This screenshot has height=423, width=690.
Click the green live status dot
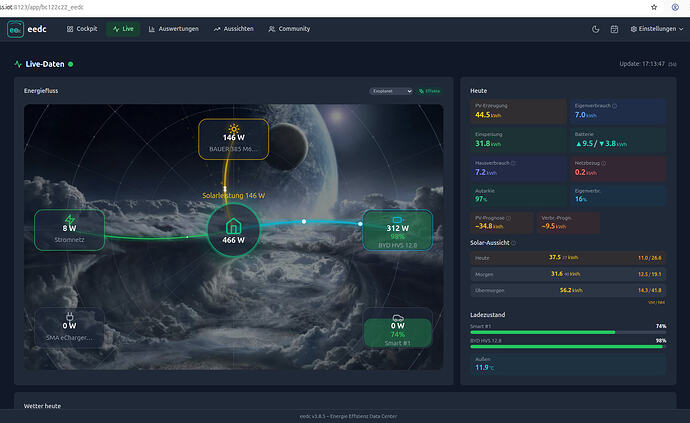click(70, 64)
